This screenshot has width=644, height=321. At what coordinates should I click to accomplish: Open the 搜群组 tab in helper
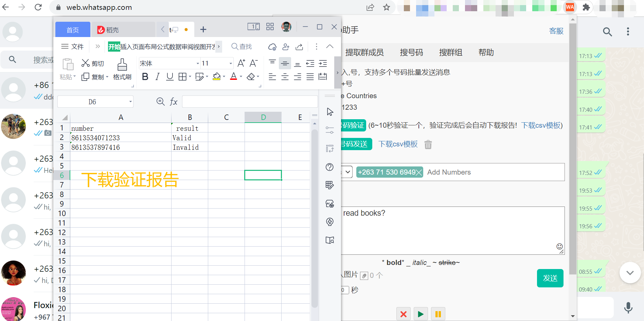(451, 52)
